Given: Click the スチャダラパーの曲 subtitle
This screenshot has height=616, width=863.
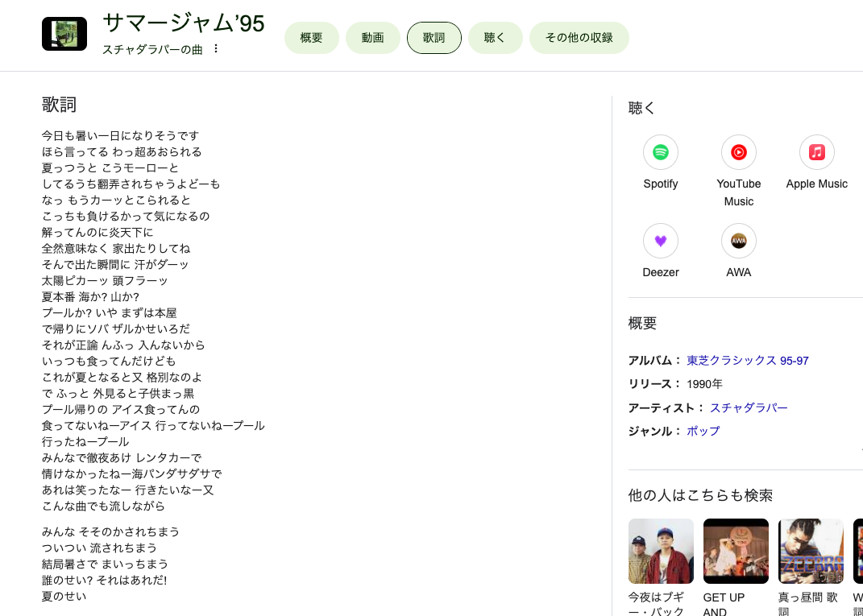Looking at the screenshot, I should tap(152, 49).
